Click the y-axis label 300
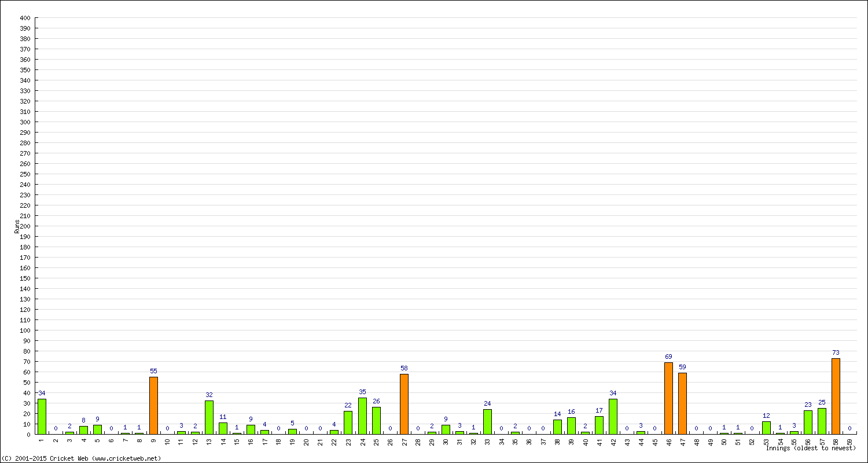 coord(25,122)
